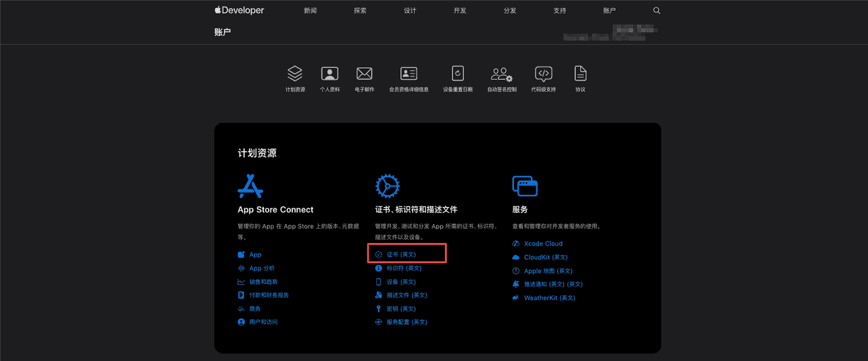Open the 协议 document icon
The width and height of the screenshot is (868, 361).
pyautogui.click(x=580, y=73)
